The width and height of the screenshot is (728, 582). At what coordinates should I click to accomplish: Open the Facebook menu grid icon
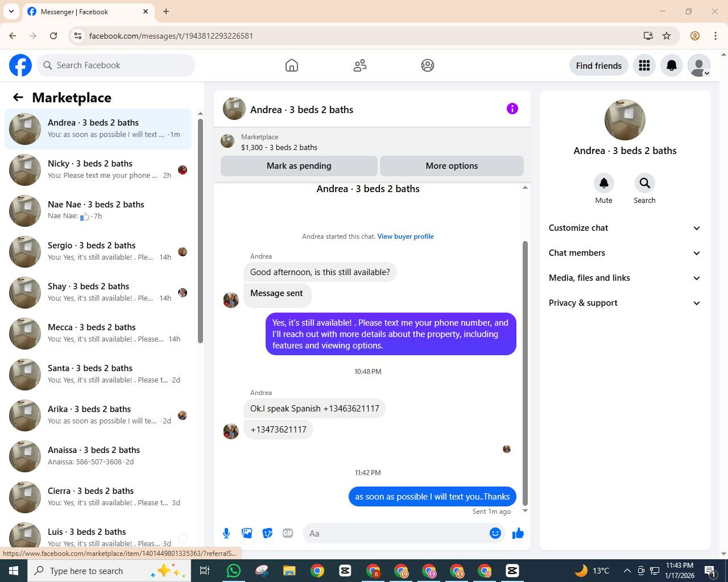(644, 65)
